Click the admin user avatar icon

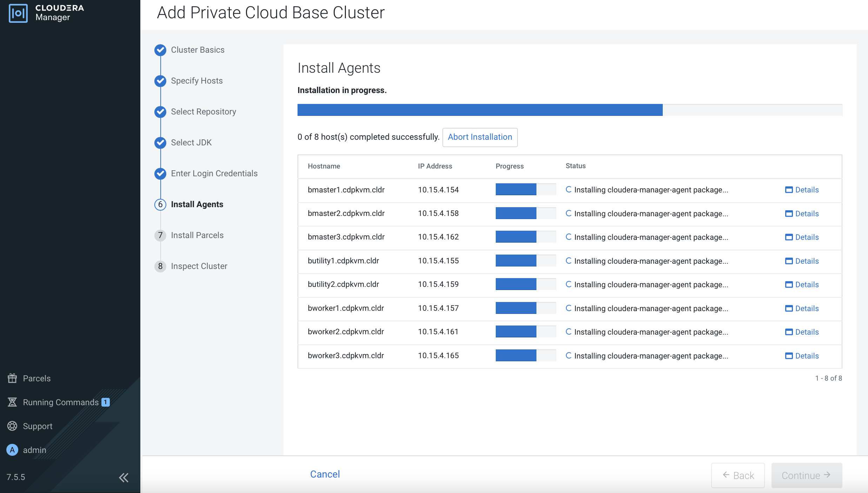pyautogui.click(x=12, y=450)
